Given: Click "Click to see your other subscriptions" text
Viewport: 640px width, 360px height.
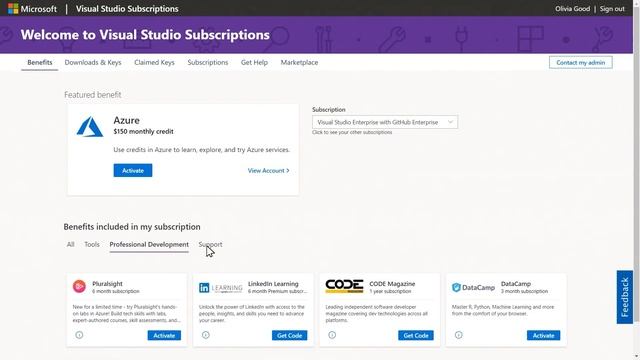Looking at the screenshot, I should click(x=352, y=132).
